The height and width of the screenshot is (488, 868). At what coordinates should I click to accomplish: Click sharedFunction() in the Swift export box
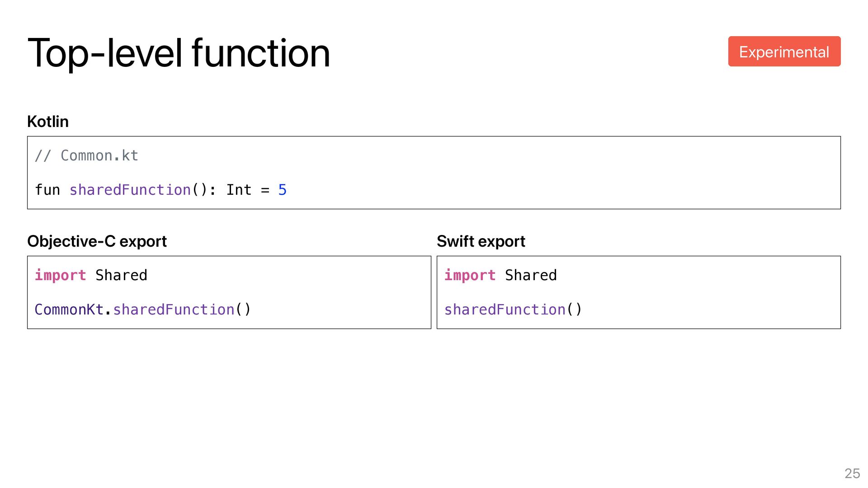click(513, 310)
